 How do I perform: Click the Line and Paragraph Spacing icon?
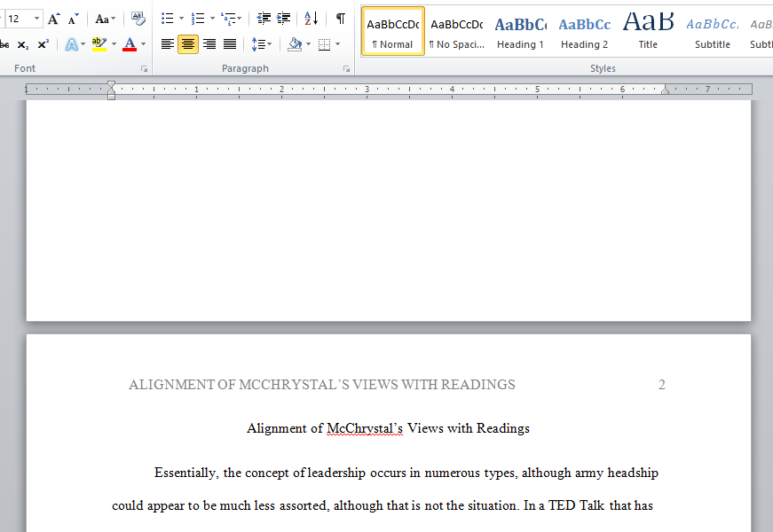click(258, 44)
